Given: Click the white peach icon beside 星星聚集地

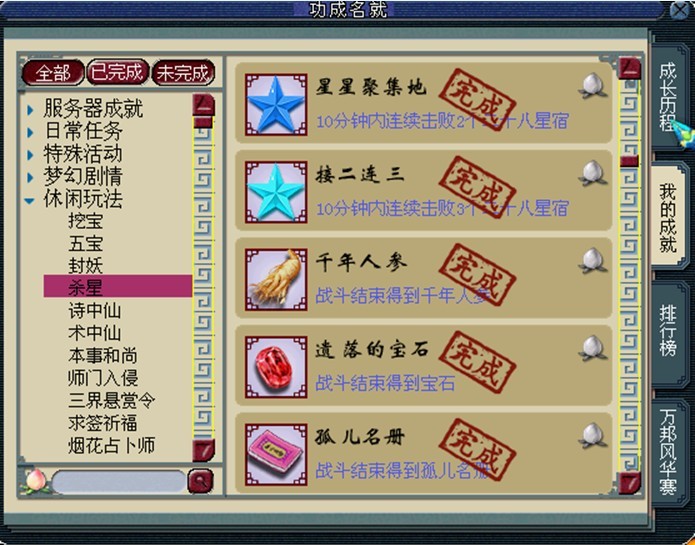Looking at the screenshot, I should (x=593, y=86).
